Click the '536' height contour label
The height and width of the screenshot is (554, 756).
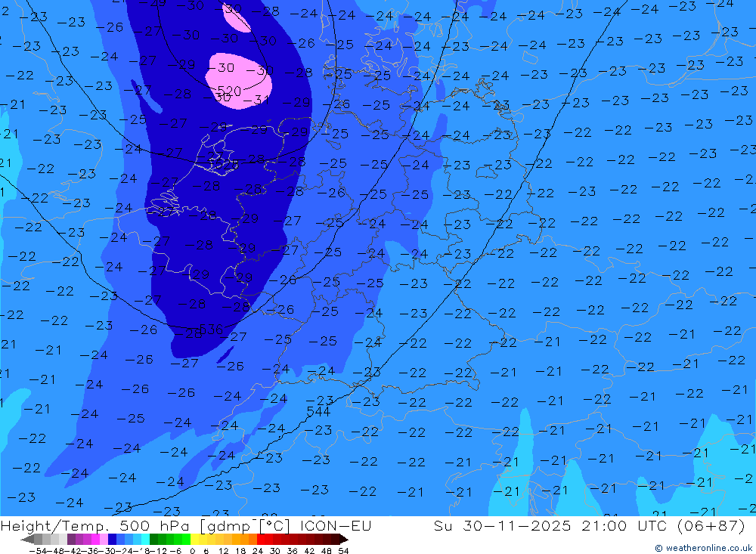pyautogui.click(x=211, y=330)
